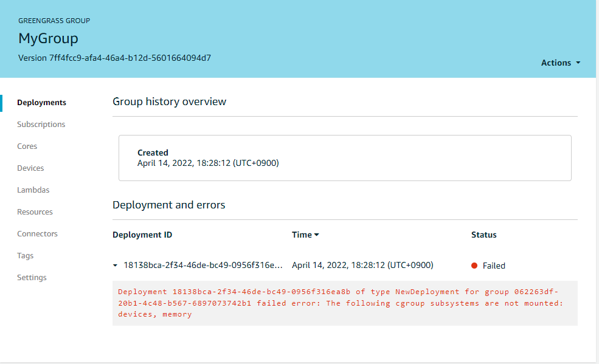Click the Status column header
This screenshot has width=599, height=364.
pyautogui.click(x=483, y=235)
